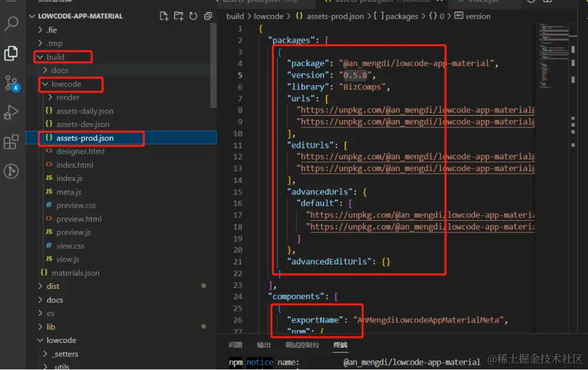The image size is (588, 370).
Task: Select assets-prod.json in explorer
Action: [121, 138]
